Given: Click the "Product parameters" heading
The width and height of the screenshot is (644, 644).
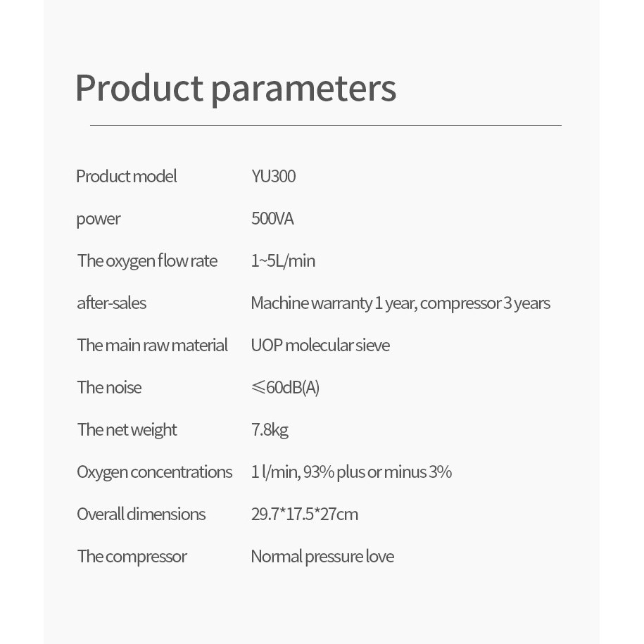Looking at the screenshot, I should point(235,89).
